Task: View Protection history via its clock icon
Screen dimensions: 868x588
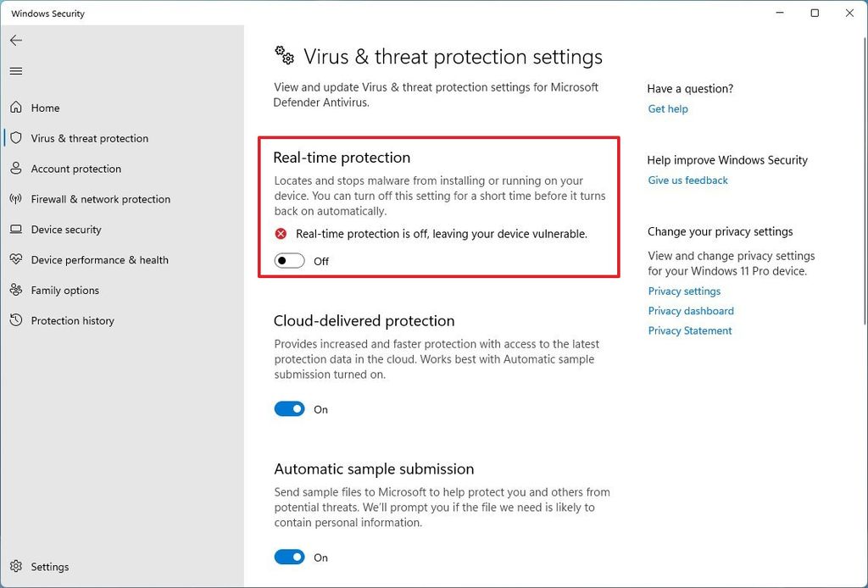Action: tap(15, 320)
